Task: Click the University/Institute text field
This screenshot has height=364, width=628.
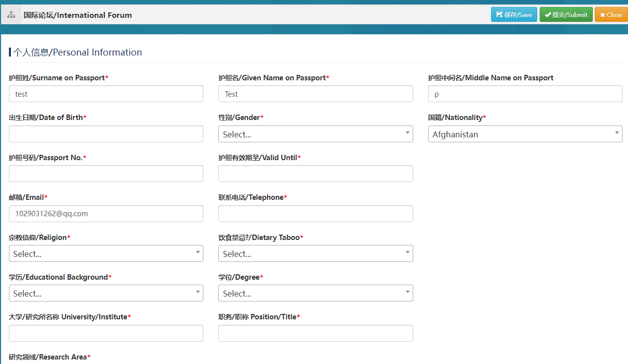Action: pyautogui.click(x=106, y=333)
